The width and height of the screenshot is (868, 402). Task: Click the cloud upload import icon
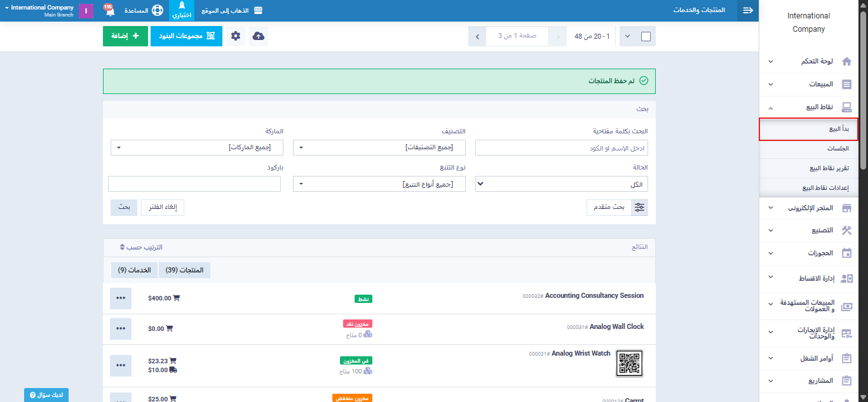click(x=259, y=36)
